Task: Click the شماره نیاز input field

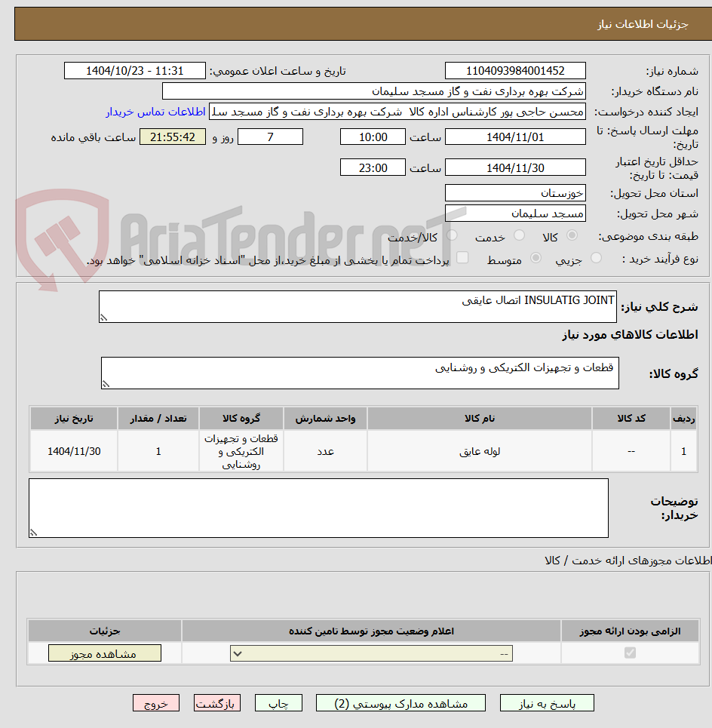Action: click(515, 70)
